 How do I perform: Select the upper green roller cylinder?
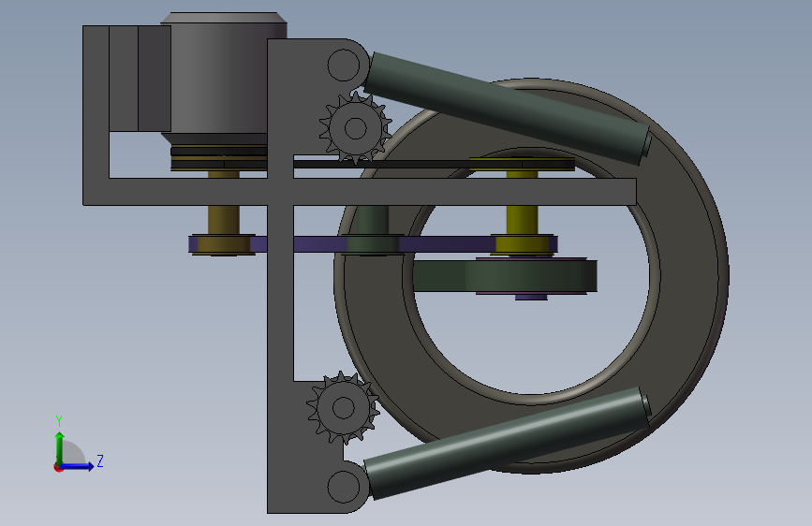507,109
